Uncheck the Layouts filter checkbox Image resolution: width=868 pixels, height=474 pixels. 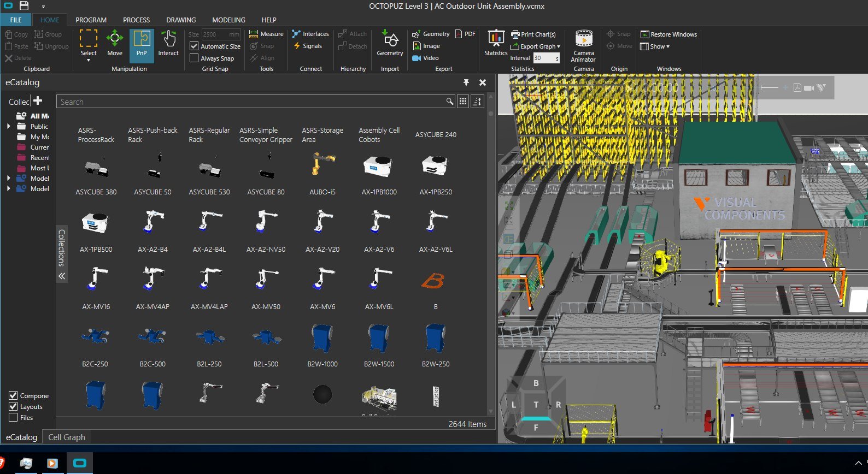point(13,406)
